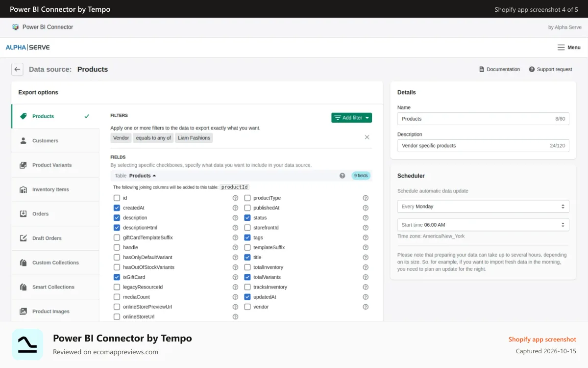Click the help icon for totalInventory
Image resolution: width=588 pixels, height=368 pixels.
[x=366, y=267]
